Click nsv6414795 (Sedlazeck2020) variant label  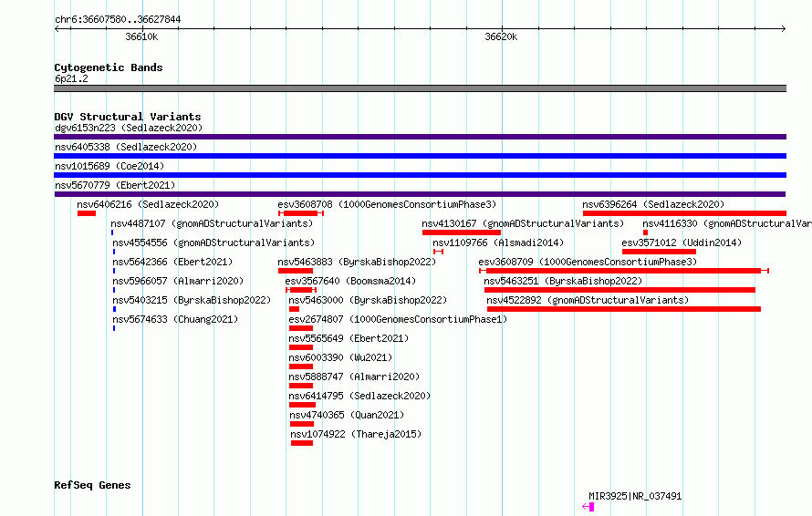point(359,396)
